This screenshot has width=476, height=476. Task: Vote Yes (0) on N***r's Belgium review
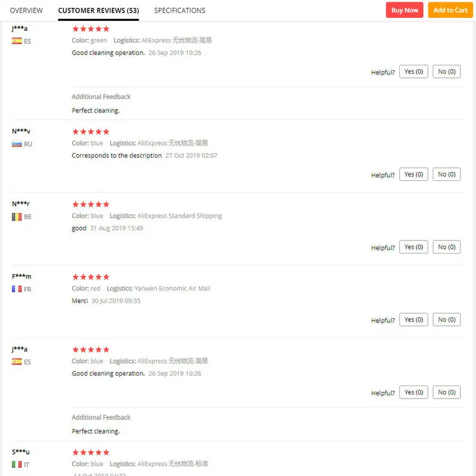pos(414,247)
